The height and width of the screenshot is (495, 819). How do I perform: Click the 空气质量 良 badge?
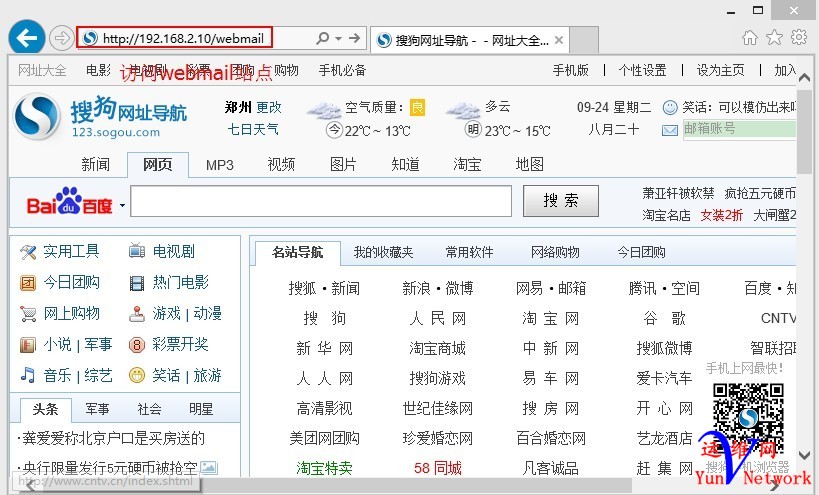tap(417, 108)
